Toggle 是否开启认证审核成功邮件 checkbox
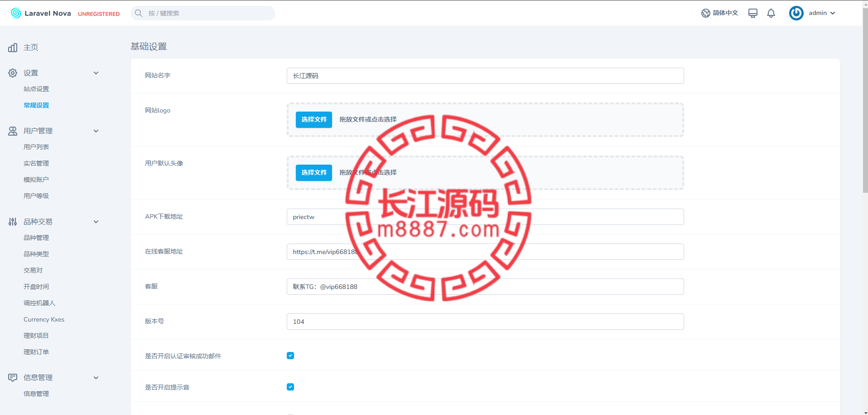This screenshot has width=868, height=415. coord(290,356)
